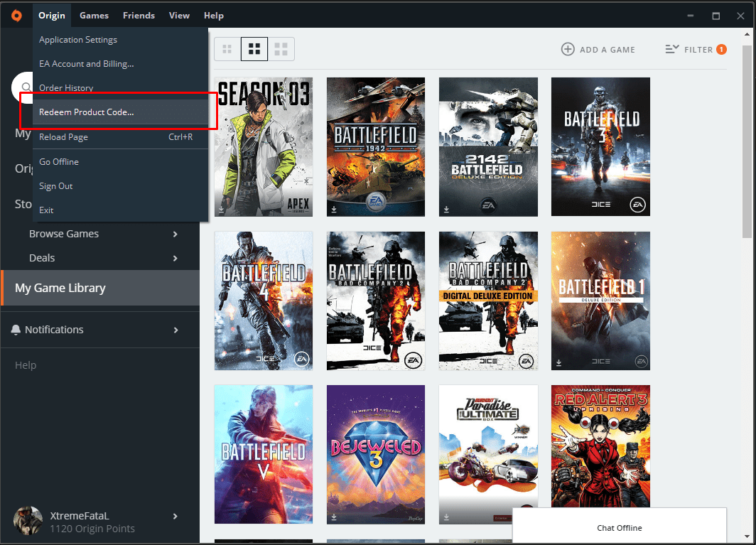Open the Origin menu
The image size is (756, 545).
pyautogui.click(x=52, y=16)
